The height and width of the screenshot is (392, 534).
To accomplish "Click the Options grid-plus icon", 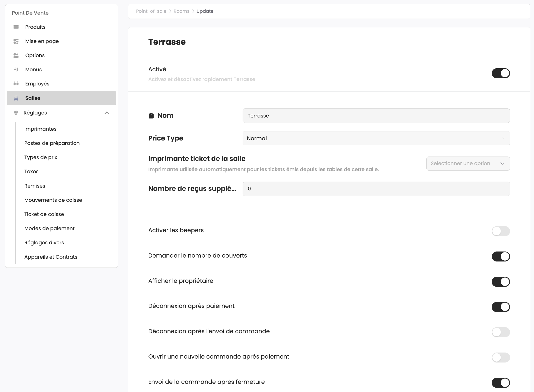I will [16, 56].
